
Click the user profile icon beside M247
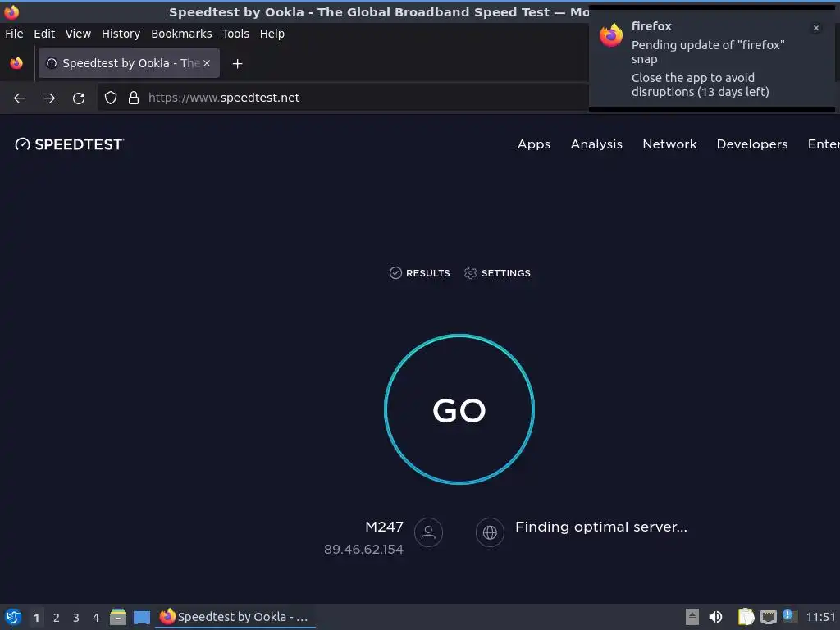pos(428,532)
